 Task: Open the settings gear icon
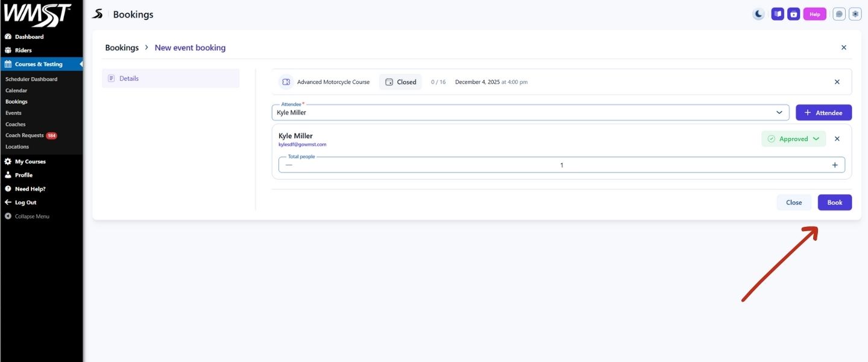click(855, 14)
